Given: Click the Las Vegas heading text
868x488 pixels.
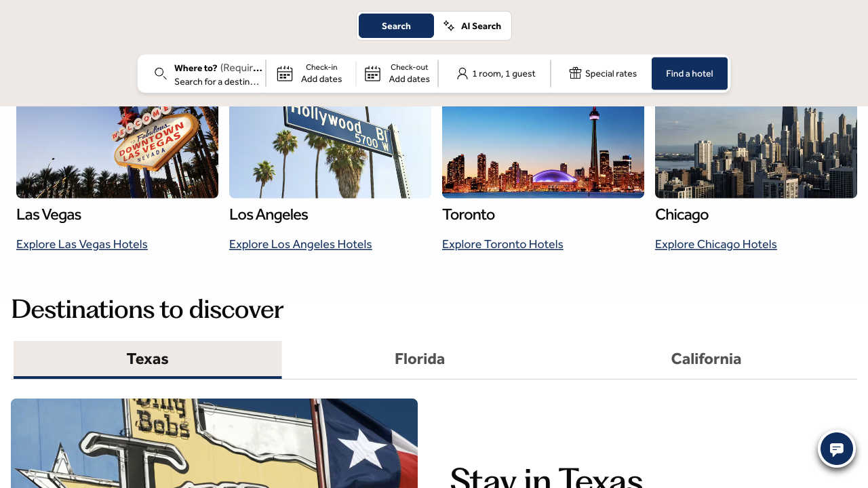Looking at the screenshot, I should 49,215.
